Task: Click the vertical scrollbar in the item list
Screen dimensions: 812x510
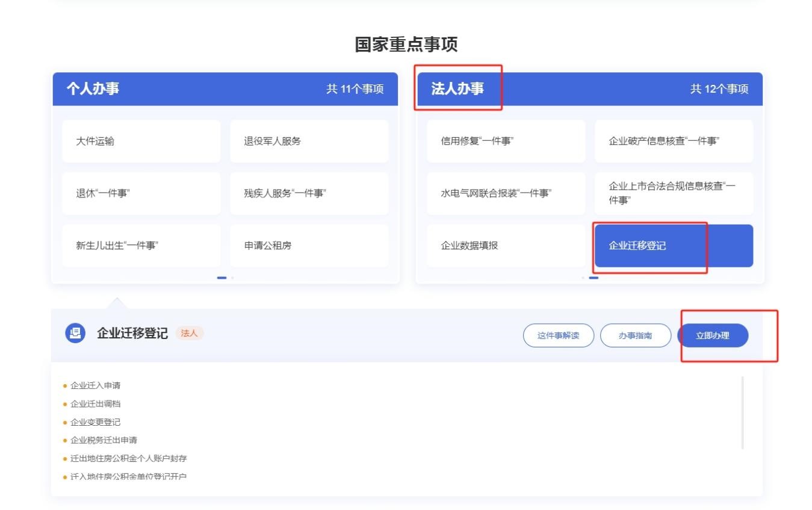Action: pyautogui.click(x=742, y=412)
